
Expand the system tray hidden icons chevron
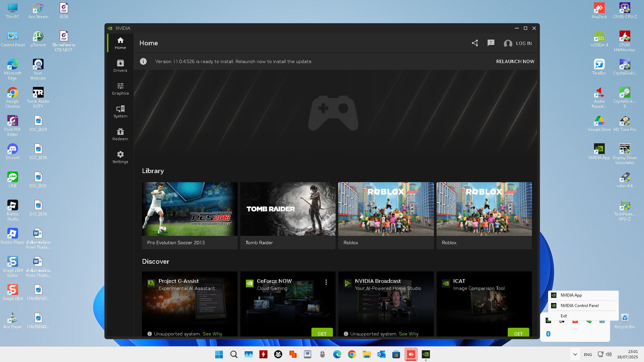point(575,354)
